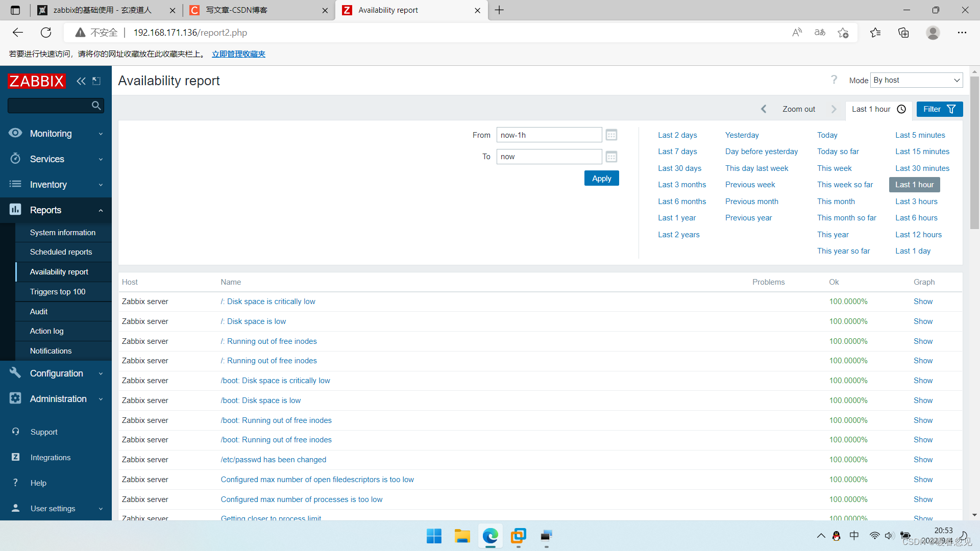This screenshot has height=551, width=980.
Task: Open the Notifications report
Action: point(51,351)
